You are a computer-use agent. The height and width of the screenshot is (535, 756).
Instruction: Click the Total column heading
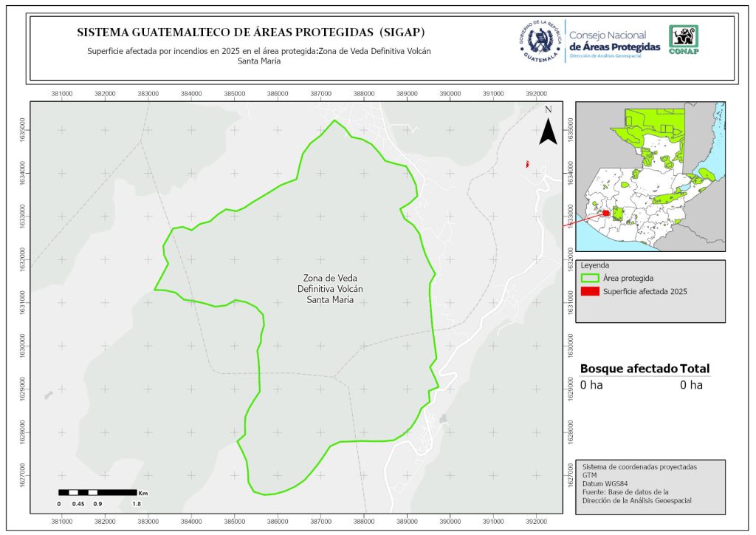pos(695,369)
